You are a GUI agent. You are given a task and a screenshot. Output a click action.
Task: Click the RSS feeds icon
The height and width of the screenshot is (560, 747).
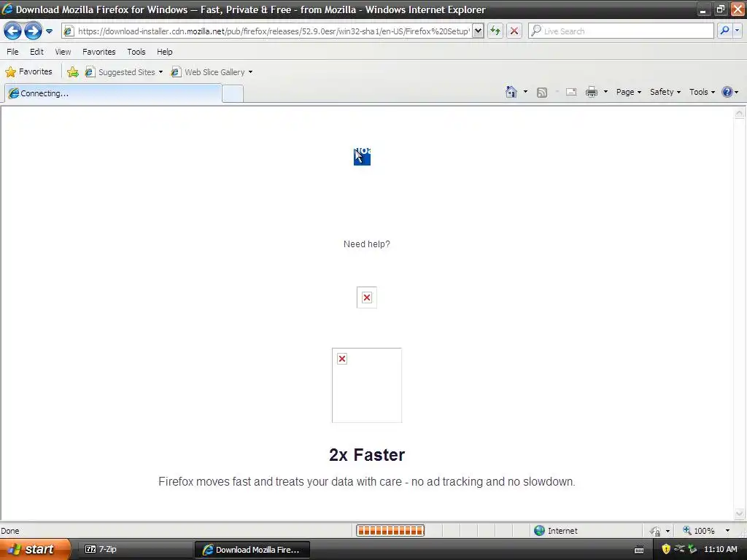click(542, 93)
